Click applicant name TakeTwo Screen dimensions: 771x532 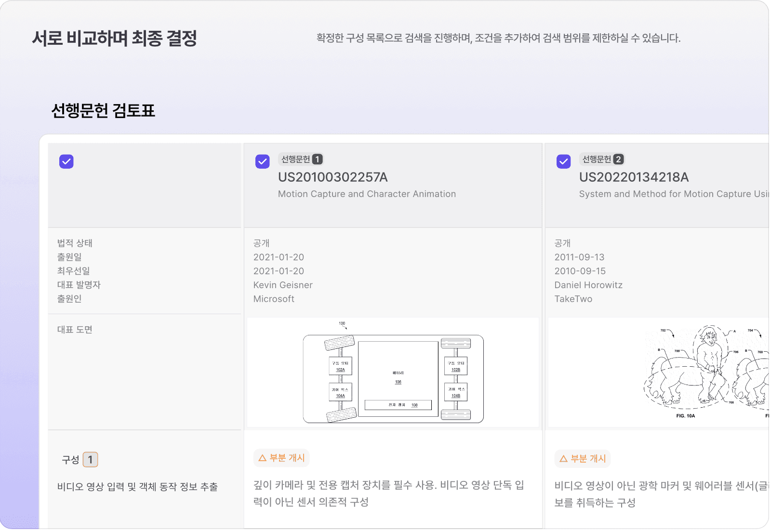[573, 299]
